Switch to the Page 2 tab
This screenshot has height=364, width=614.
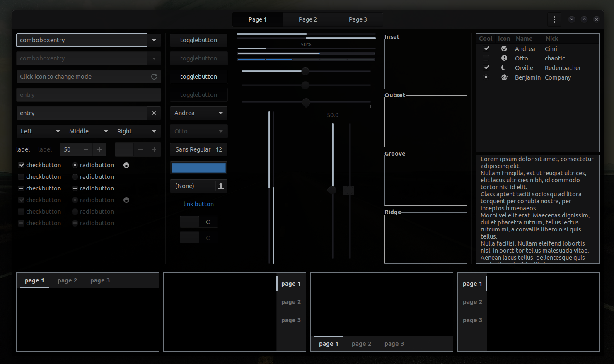point(307,19)
